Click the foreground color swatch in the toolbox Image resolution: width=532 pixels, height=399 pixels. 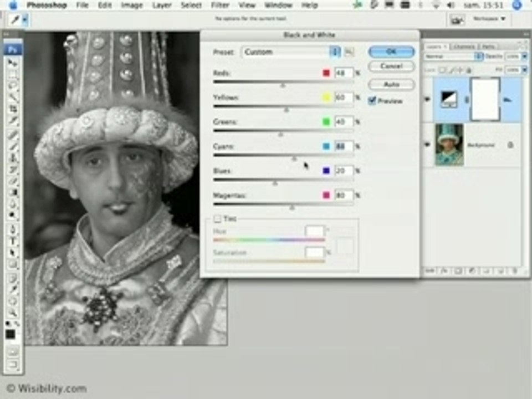point(10,335)
